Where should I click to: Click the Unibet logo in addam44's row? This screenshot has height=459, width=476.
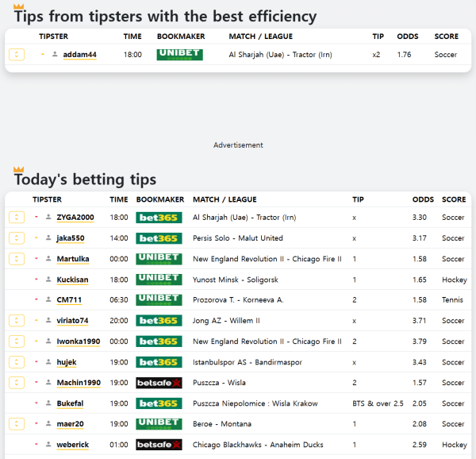coord(179,55)
